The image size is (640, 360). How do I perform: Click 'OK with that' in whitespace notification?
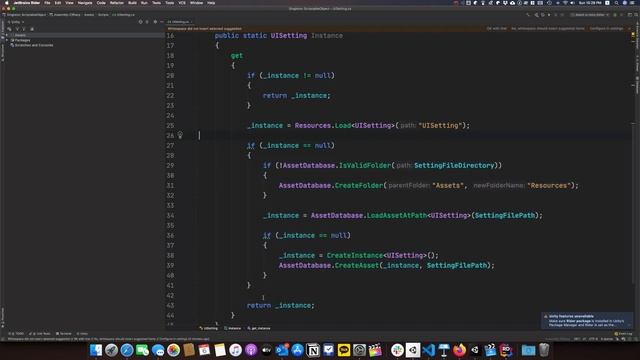[496, 29]
